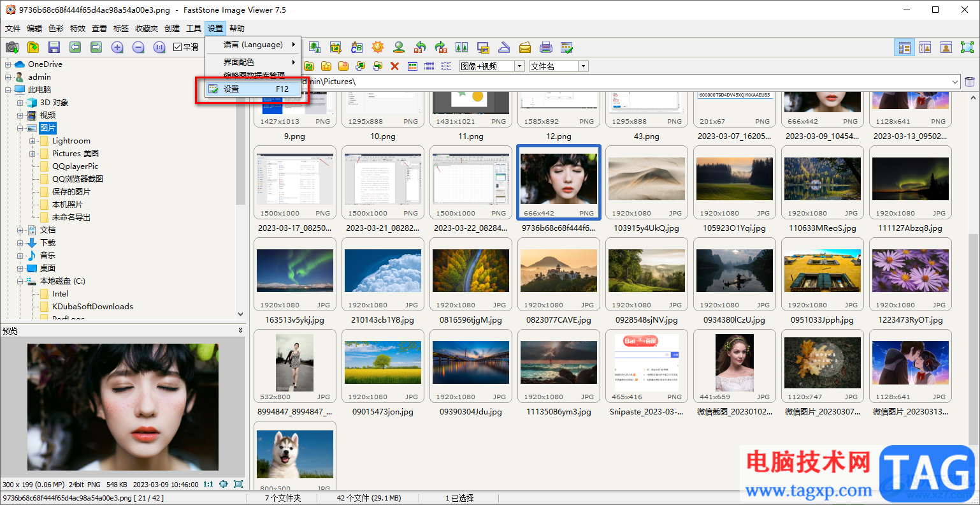Expand the OneDrive tree node
The height and width of the screenshot is (505, 980).
pyautogui.click(x=8, y=64)
